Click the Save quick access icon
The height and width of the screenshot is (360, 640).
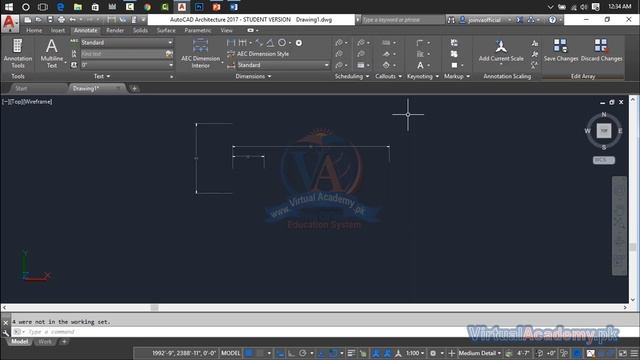(x=50, y=20)
